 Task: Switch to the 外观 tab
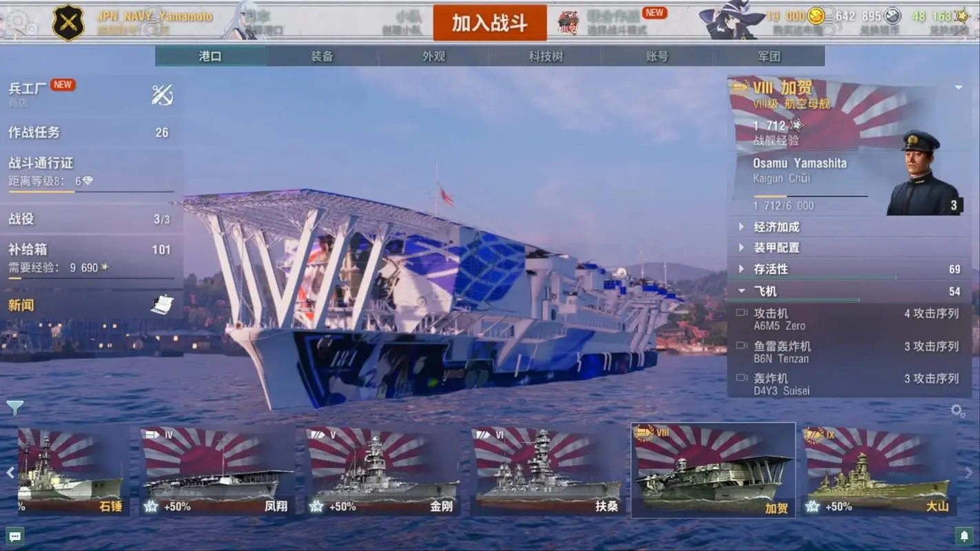433,56
